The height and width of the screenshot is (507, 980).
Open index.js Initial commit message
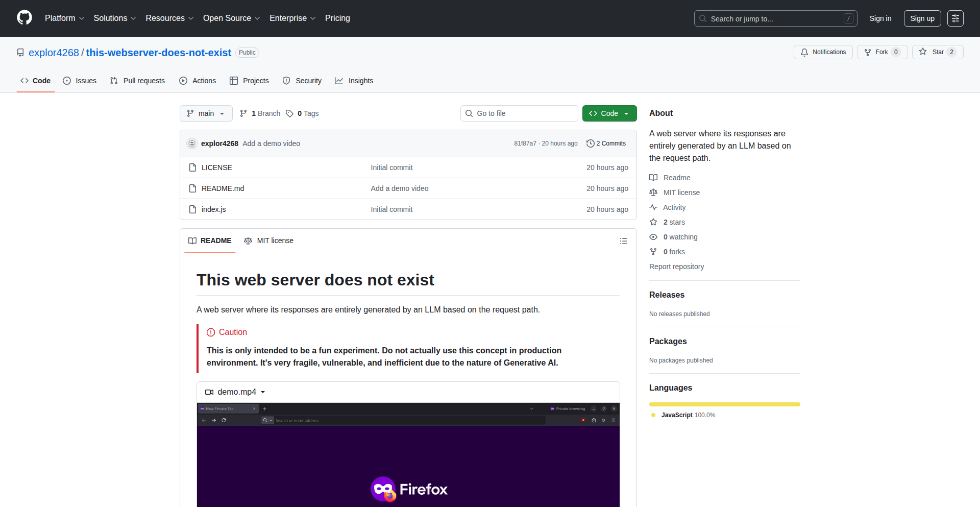(x=391, y=209)
